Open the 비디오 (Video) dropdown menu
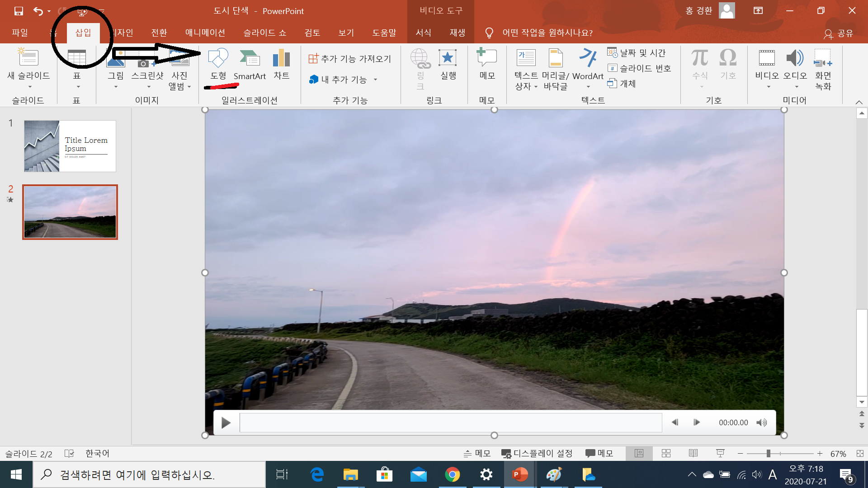 click(768, 86)
